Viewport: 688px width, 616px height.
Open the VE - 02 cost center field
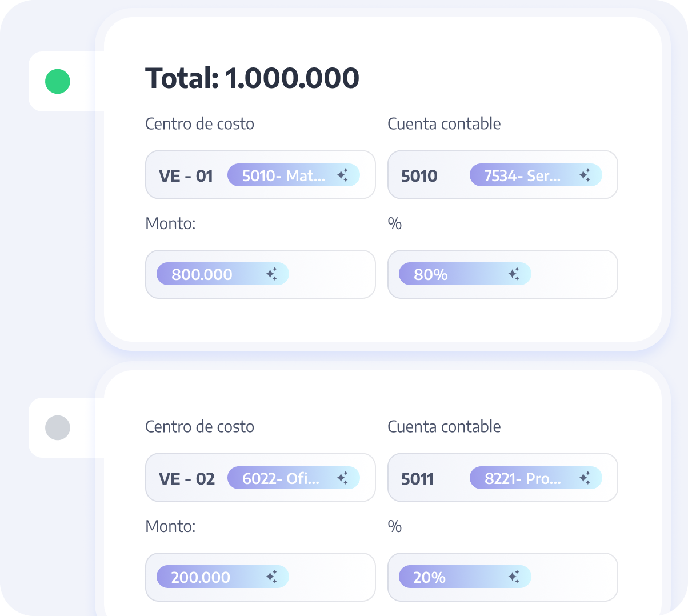[186, 478]
